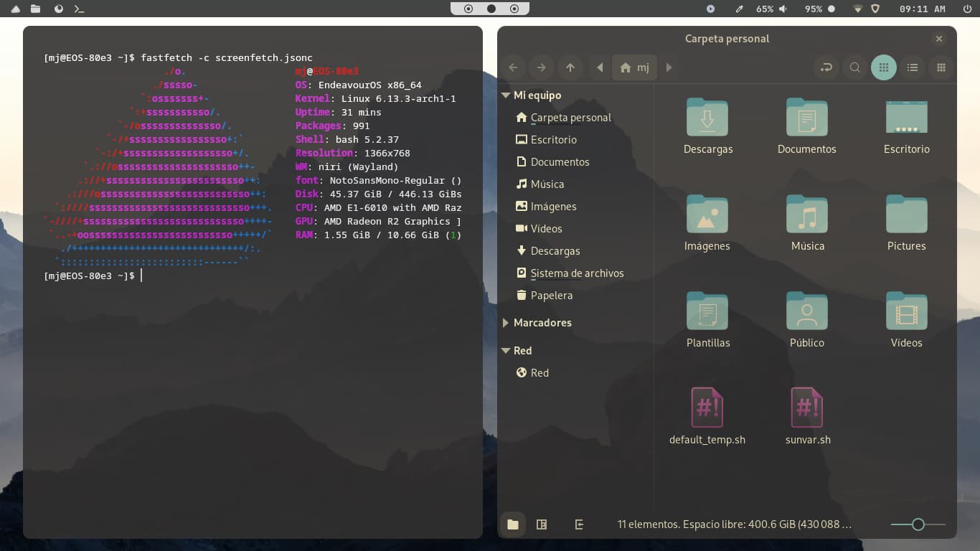Go up to the parent folder
980x551 pixels.
[x=570, y=67]
